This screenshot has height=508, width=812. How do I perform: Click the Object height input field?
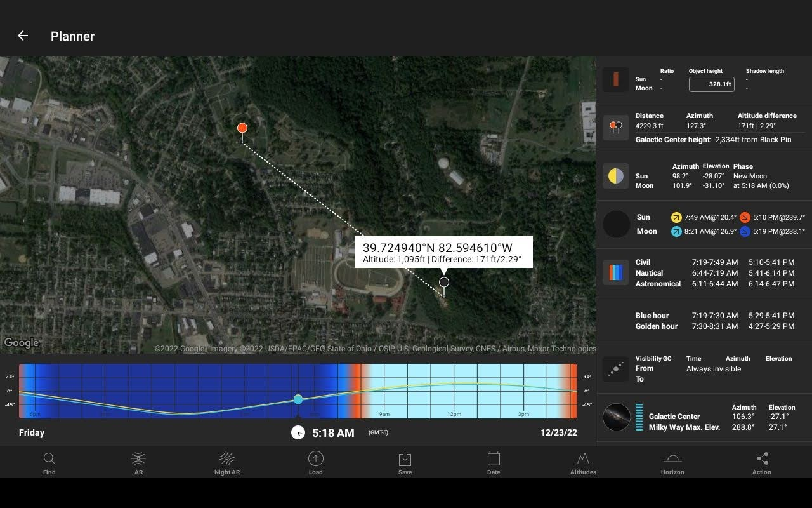pyautogui.click(x=711, y=84)
